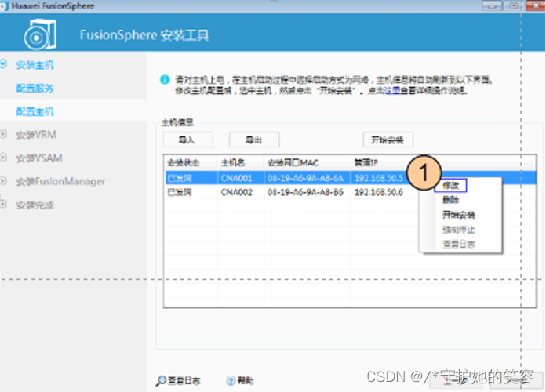The height and width of the screenshot is (392, 546).
Task: Click the 导入 button
Action: tap(187, 140)
